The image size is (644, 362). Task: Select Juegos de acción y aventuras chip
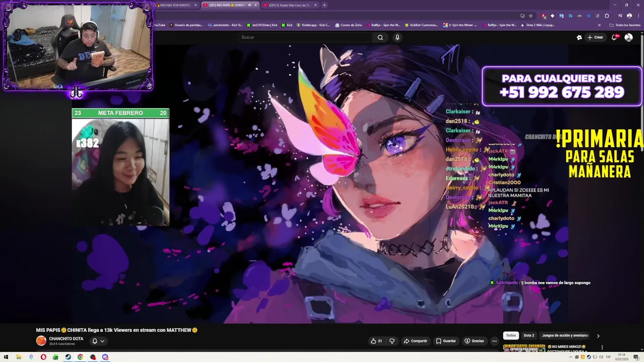[565, 335]
